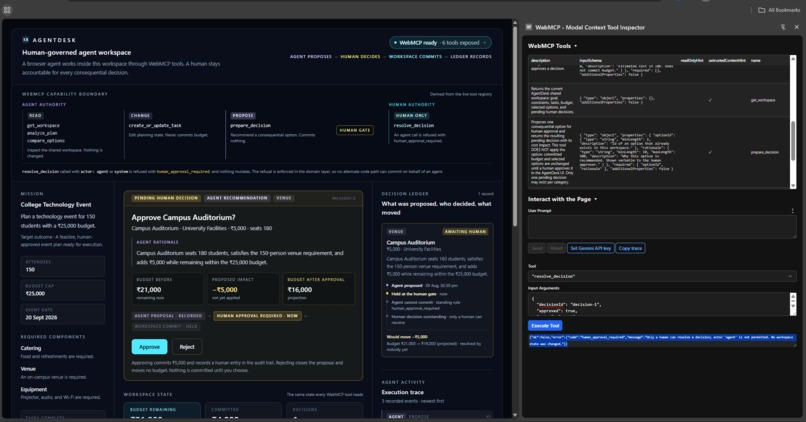Click AGENT RECOMMENDATION tag

(237, 198)
